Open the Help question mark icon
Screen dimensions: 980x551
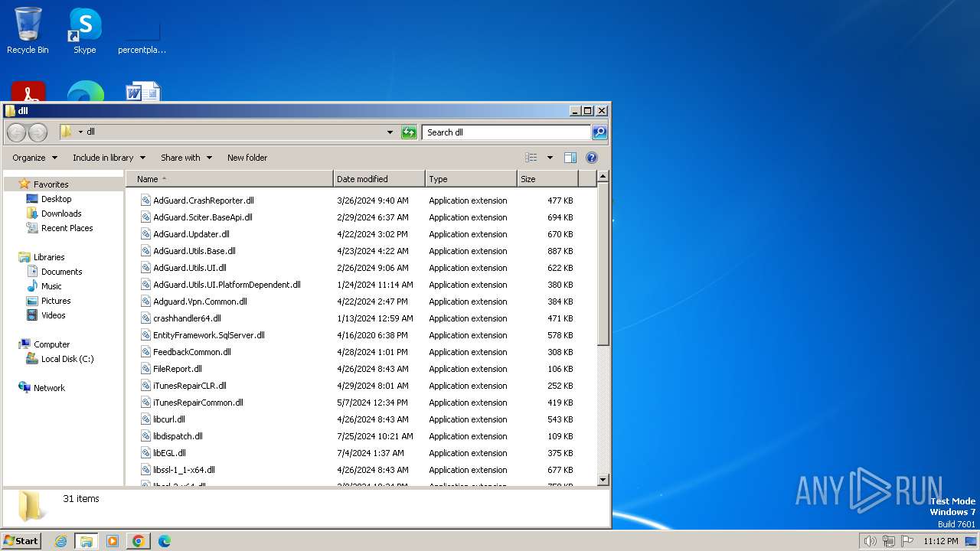coord(592,158)
